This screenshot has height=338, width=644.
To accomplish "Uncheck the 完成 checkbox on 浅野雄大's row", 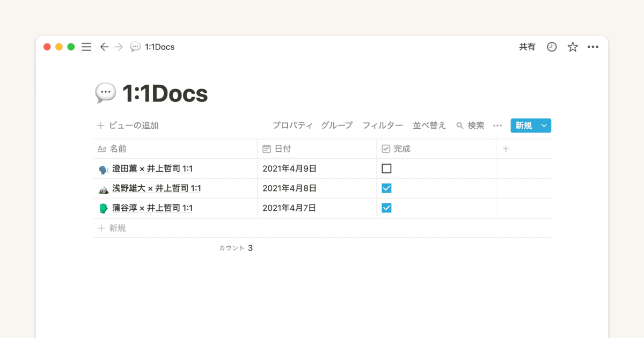I will (x=386, y=188).
